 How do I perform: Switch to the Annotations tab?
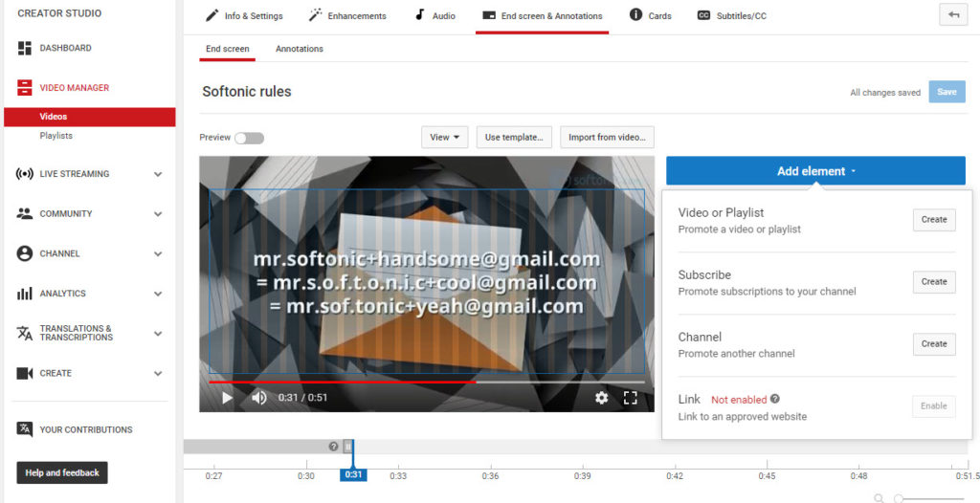pyautogui.click(x=300, y=49)
